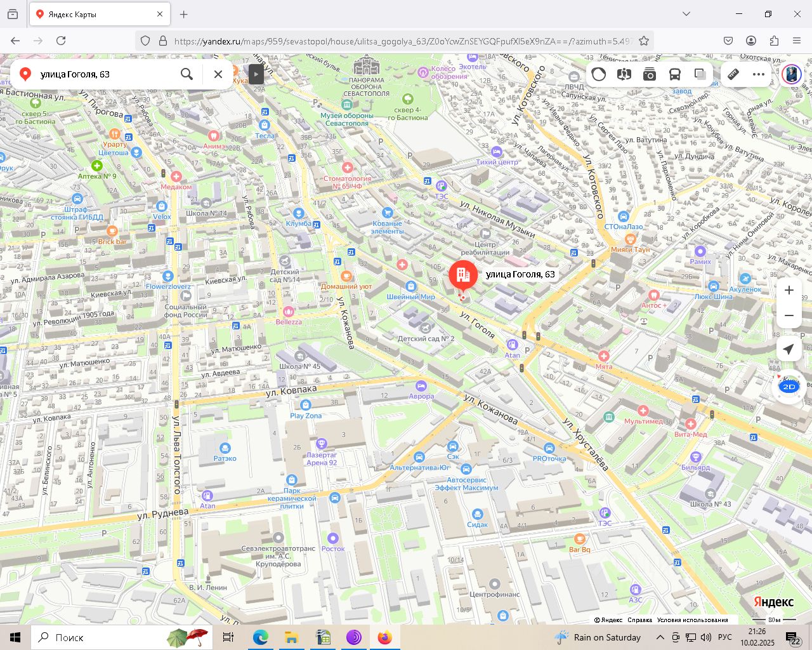The width and height of the screenshot is (812, 650).
Task: Open the map layers selector icon
Action: (x=700, y=74)
